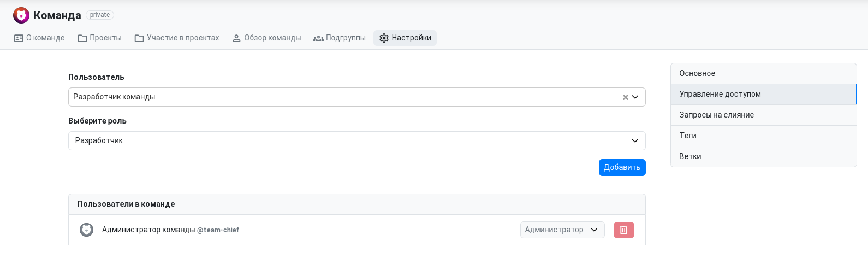Click the folder icon beside Проекты
This screenshot has width=868, height=258.
tap(82, 38)
